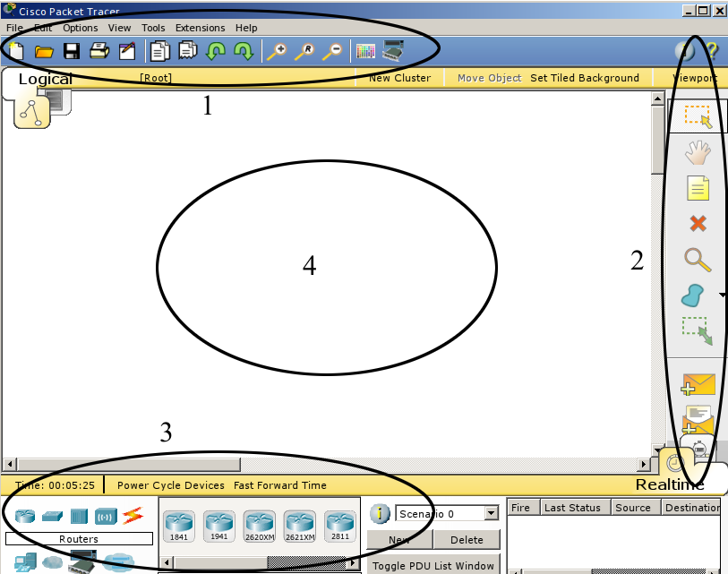Click the device list right scroll arrow

354,563
